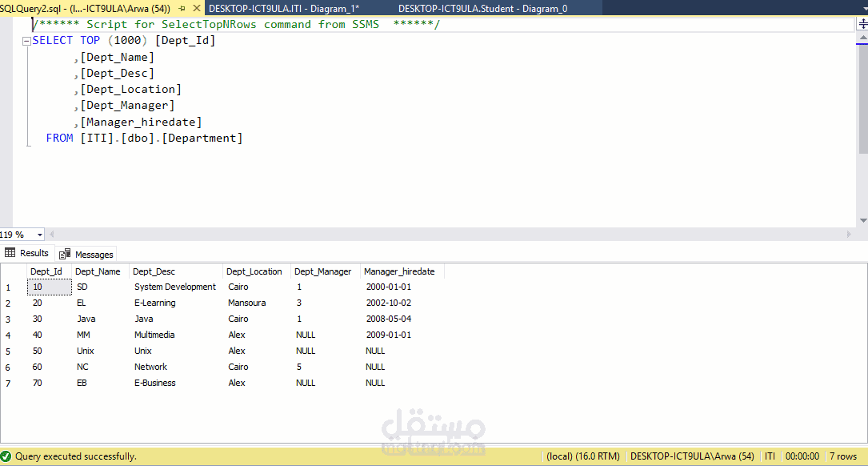Viewport: 868px width, 466px height.
Task: Click the Dept_Name column header
Action: pos(98,271)
